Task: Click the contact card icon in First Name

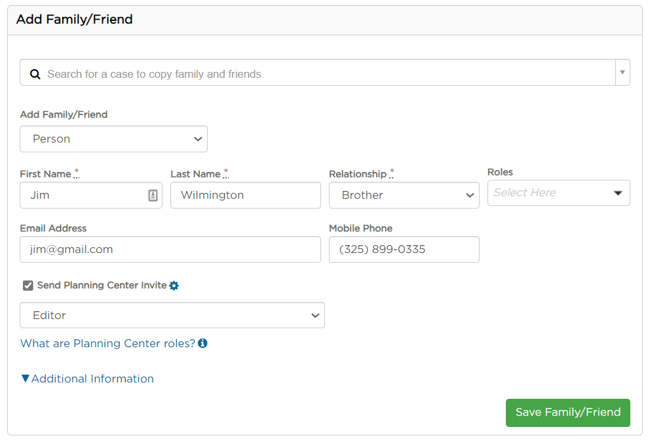Action: (153, 195)
